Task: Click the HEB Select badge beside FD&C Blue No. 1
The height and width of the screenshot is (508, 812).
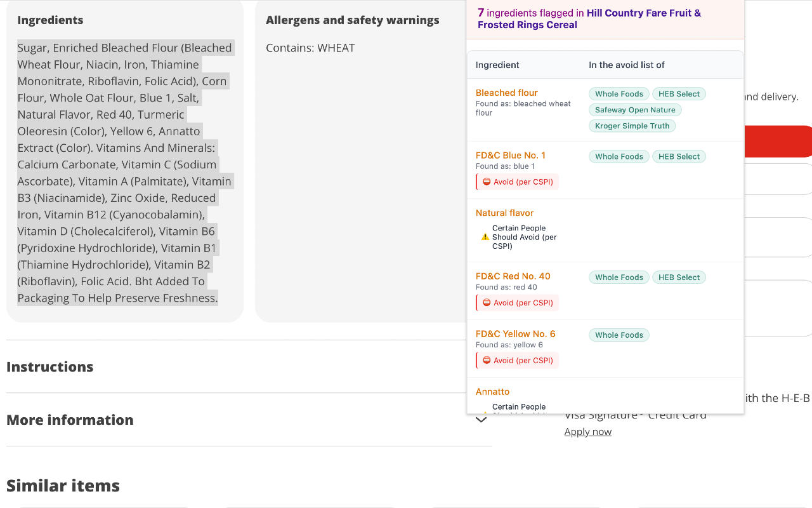Action: [679, 156]
